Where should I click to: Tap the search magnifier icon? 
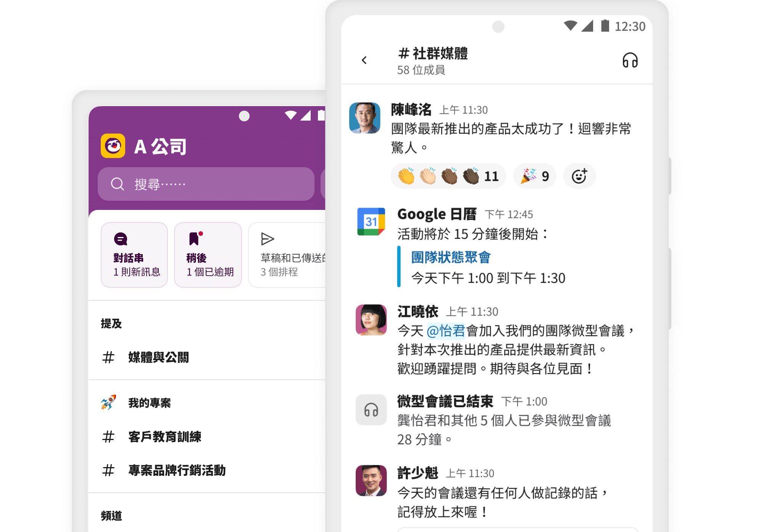tap(118, 184)
